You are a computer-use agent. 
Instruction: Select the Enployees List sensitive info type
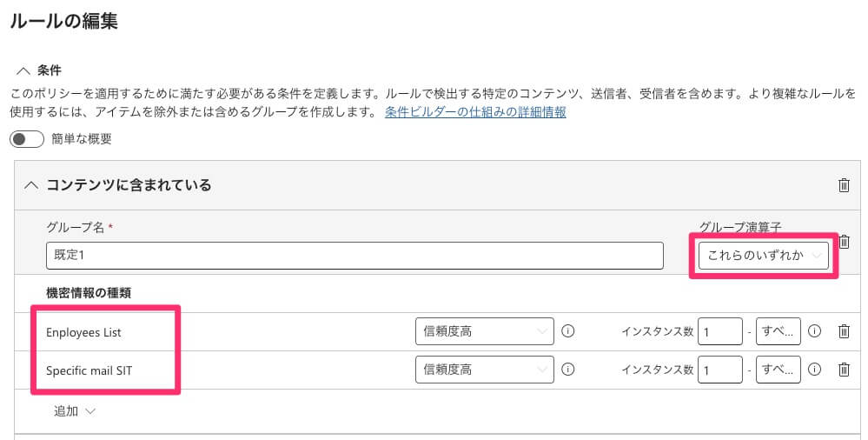84,332
